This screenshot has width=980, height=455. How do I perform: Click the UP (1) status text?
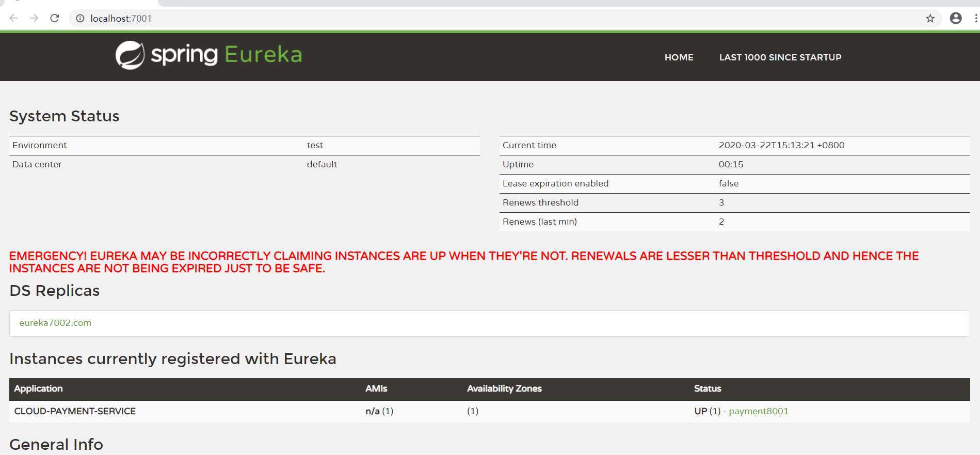pyautogui.click(x=707, y=411)
